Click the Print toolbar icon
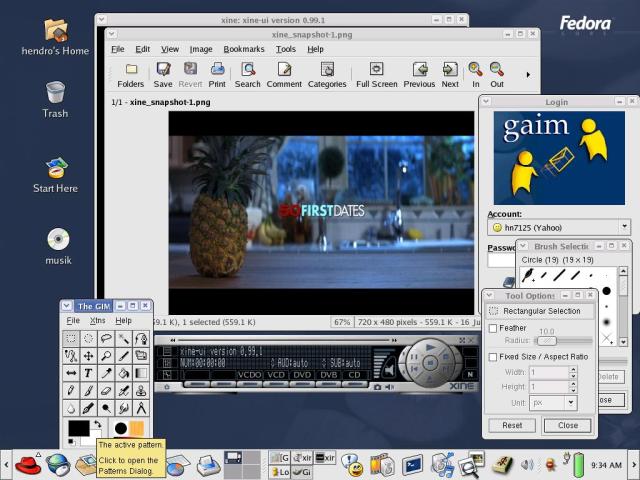The height and width of the screenshot is (480, 640). (217, 75)
